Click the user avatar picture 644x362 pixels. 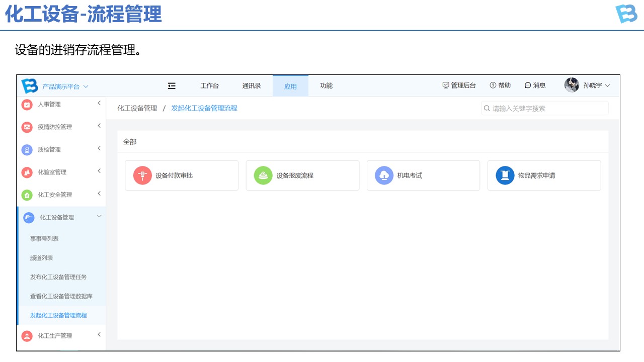coord(572,85)
